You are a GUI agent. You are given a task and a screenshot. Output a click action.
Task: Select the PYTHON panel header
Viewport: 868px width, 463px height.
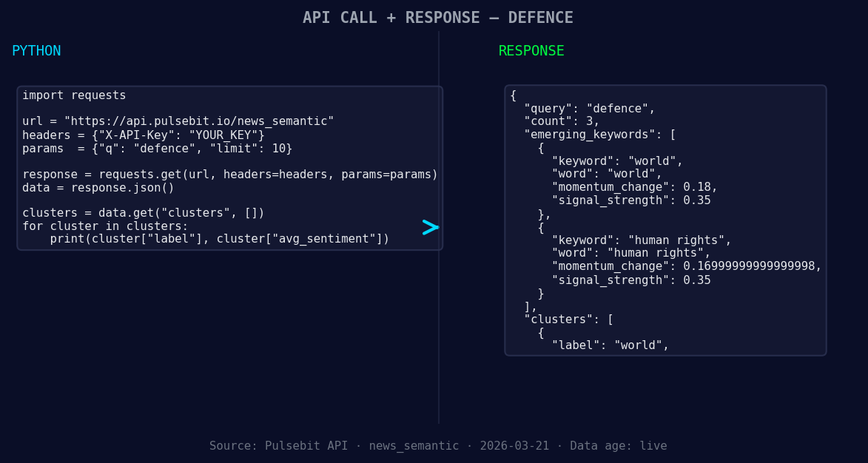pyautogui.click(x=36, y=50)
